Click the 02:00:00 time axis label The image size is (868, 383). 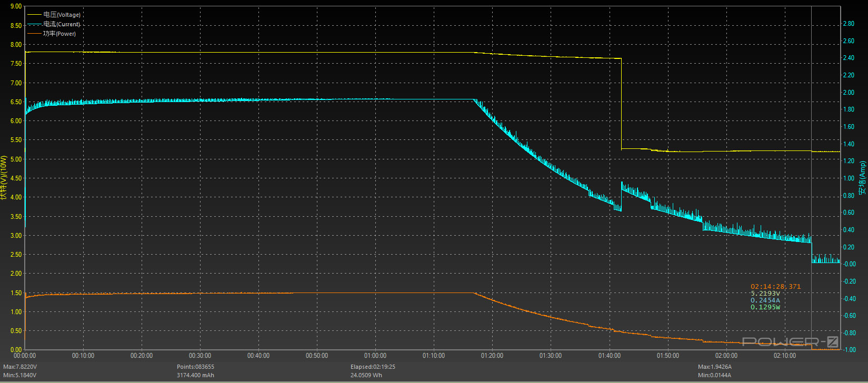click(726, 356)
